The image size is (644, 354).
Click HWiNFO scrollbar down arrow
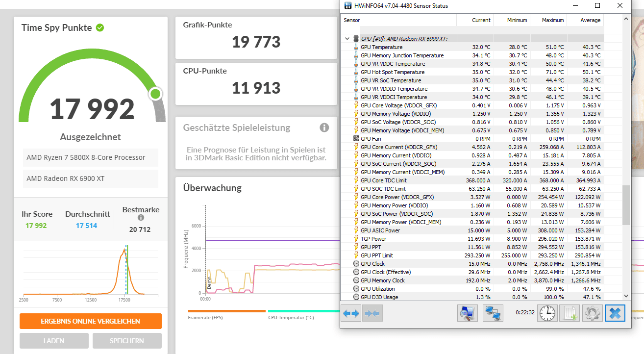(626, 296)
